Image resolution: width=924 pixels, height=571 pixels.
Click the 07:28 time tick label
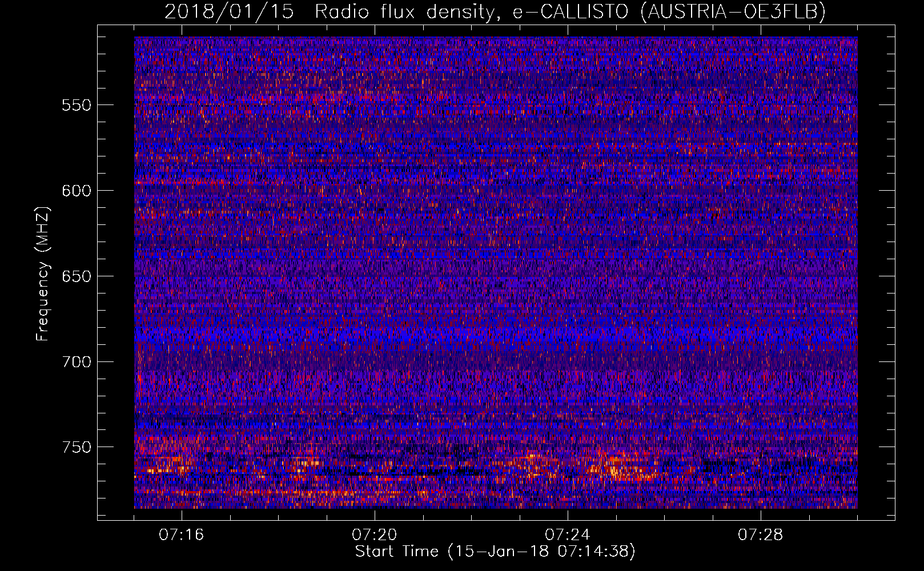[761, 535]
